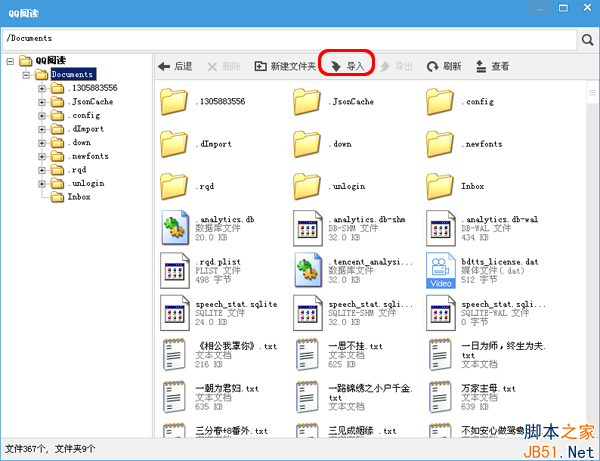Select the 《相公我罩你》.txt document icon
Image resolution: width=600 pixels, height=461 pixels.
(174, 355)
